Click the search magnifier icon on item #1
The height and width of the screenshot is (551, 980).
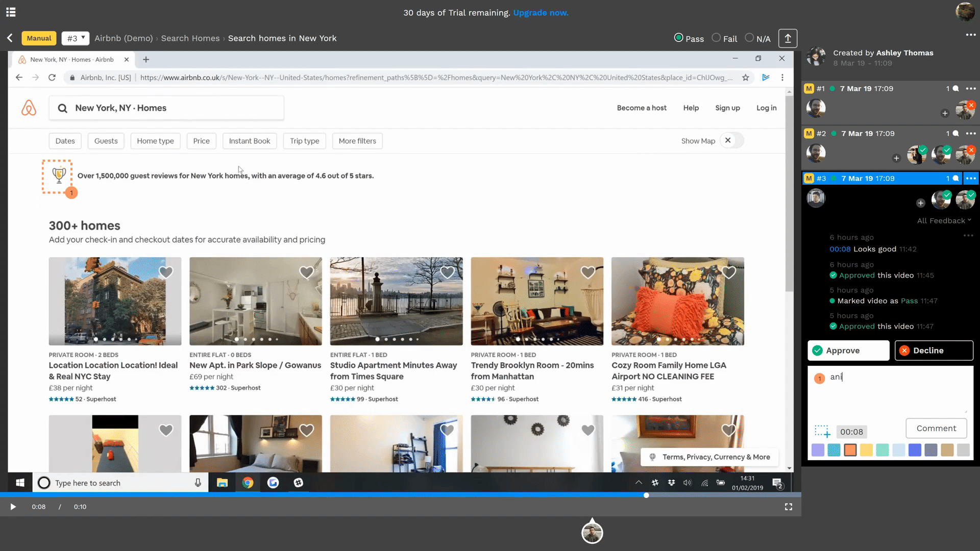click(955, 89)
